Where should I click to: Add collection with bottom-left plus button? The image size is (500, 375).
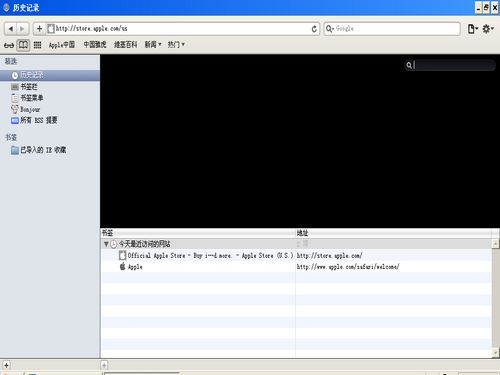coord(6,365)
